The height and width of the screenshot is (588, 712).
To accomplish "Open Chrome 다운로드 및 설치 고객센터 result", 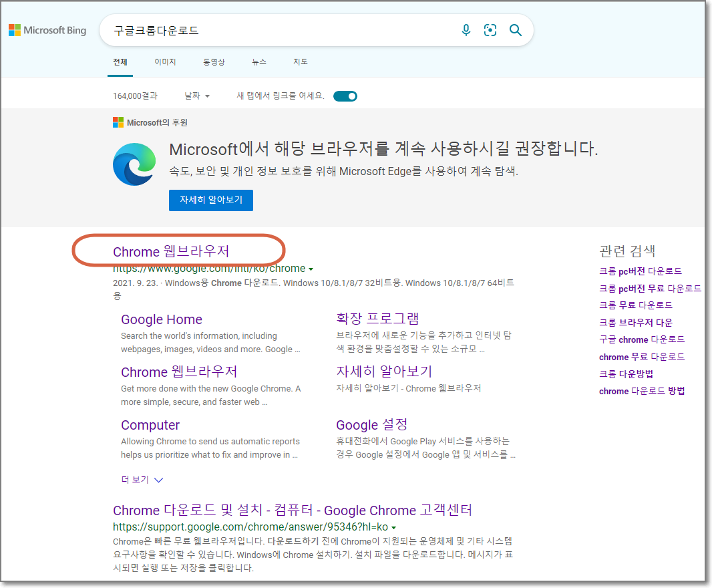I will pyautogui.click(x=293, y=510).
